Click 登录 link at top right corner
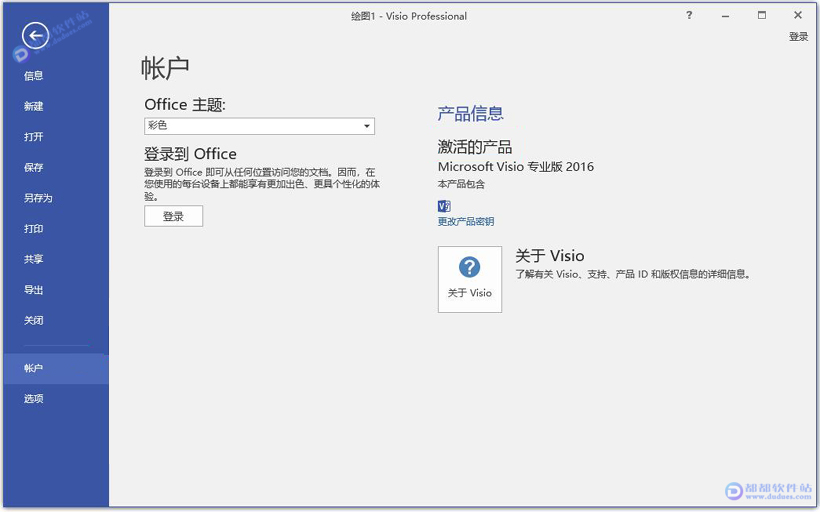Image resolution: width=820 pixels, height=512 pixels. 799,37
